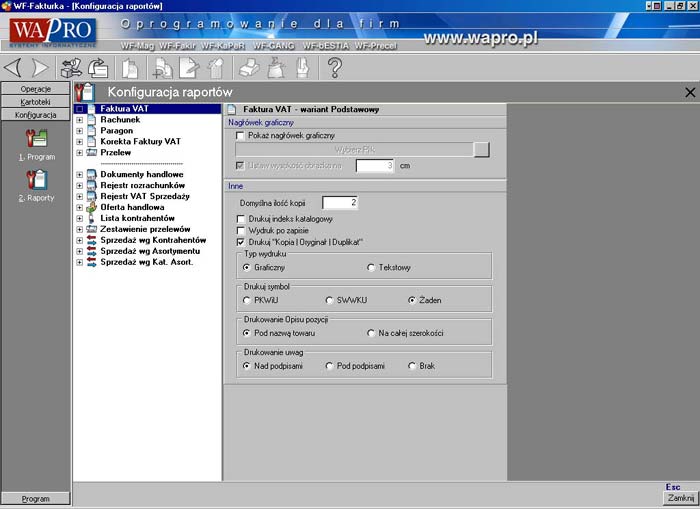The height and width of the screenshot is (509, 700).
Task: Choose the PKWiU symbol radio button
Action: coord(247,300)
